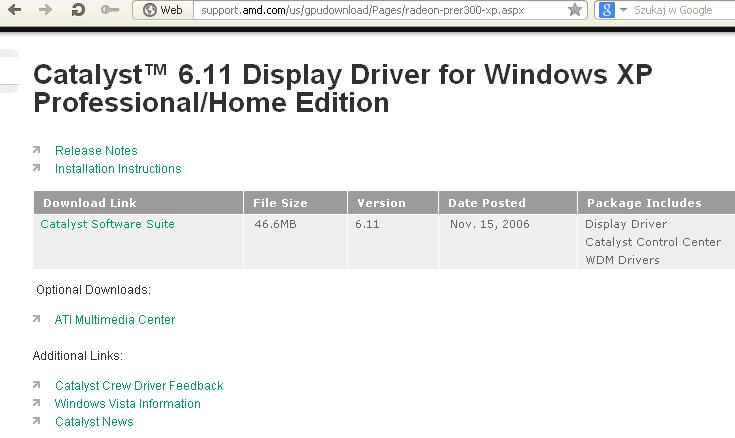Viewport: 735px width, 438px height.
Task: Open the Installation Instructions link
Action: [x=118, y=168]
